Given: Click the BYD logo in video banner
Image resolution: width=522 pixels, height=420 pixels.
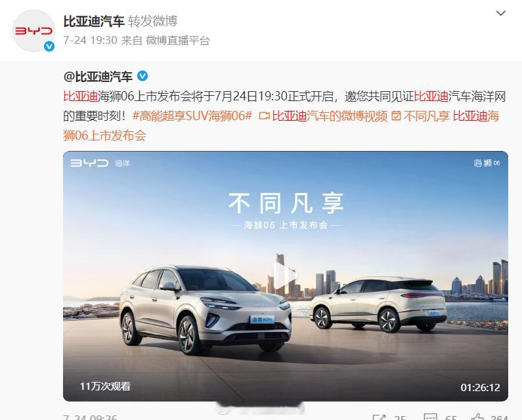Looking at the screenshot, I should click(89, 163).
